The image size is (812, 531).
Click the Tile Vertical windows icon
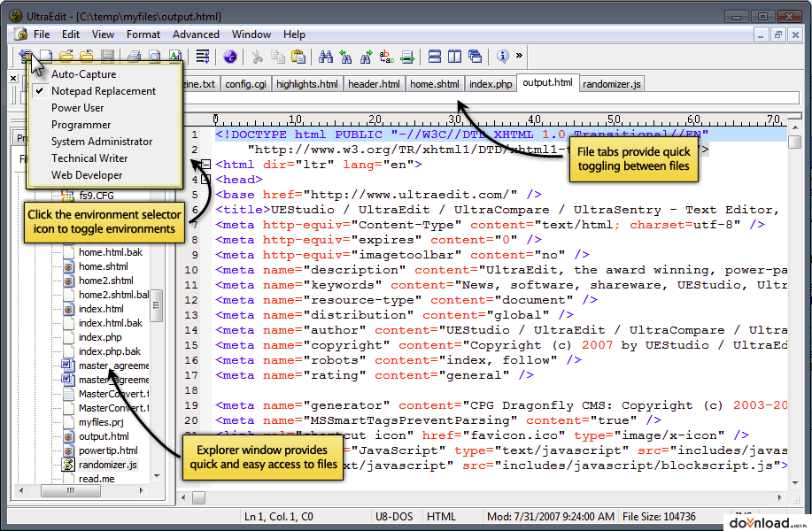click(454, 56)
